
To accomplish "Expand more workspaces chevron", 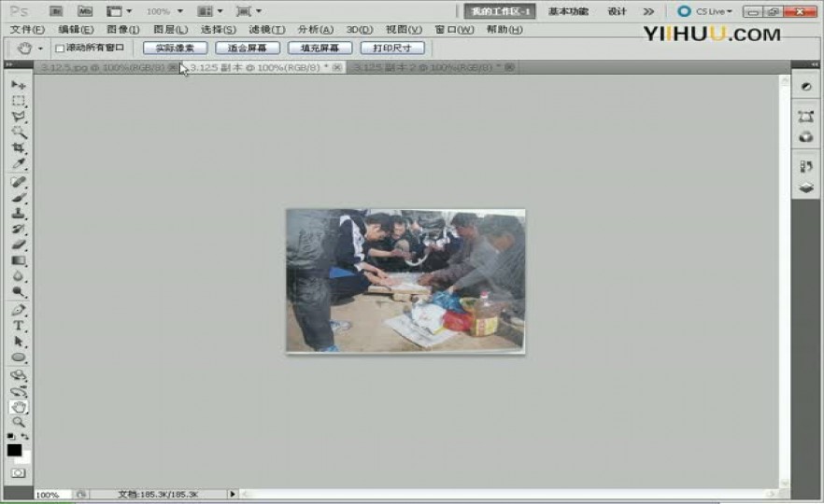I will [649, 11].
